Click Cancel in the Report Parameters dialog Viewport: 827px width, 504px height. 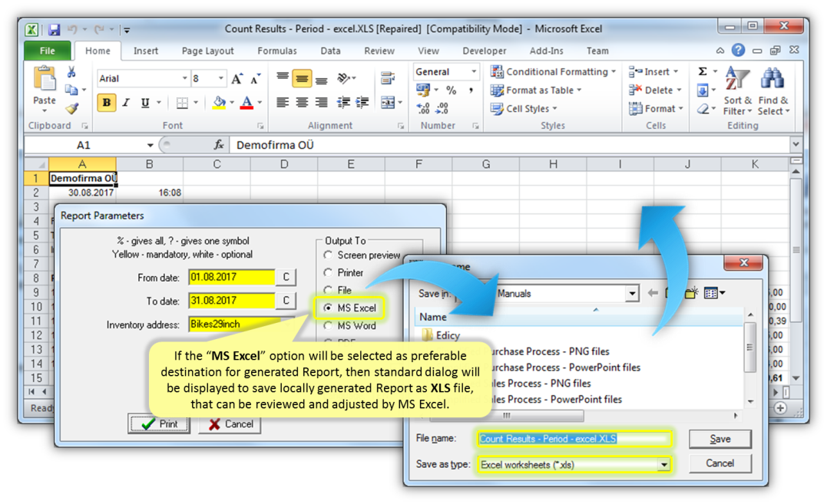tap(230, 424)
